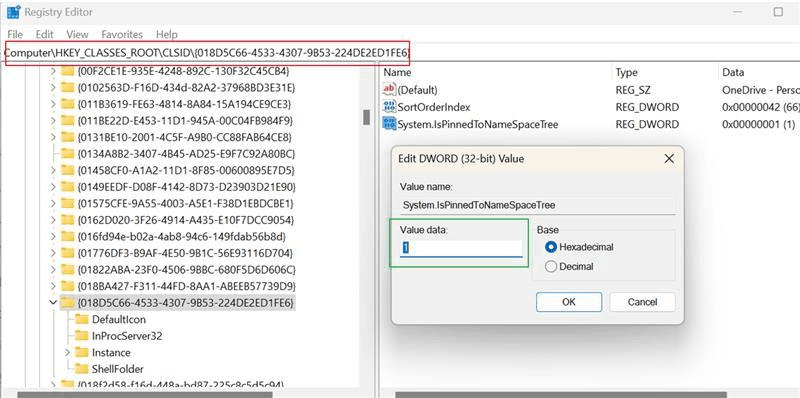Open the View menu
This screenshot has width=800, height=398.
[x=77, y=34]
